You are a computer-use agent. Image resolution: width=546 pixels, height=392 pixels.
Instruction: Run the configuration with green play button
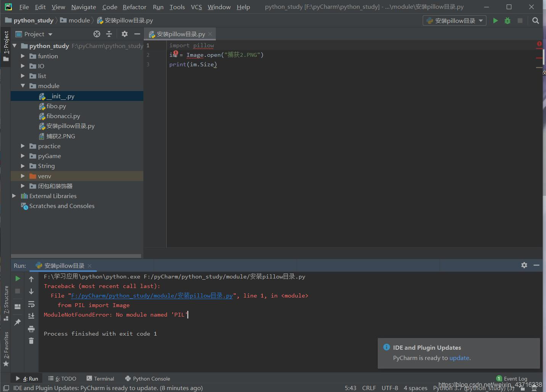point(495,21)
